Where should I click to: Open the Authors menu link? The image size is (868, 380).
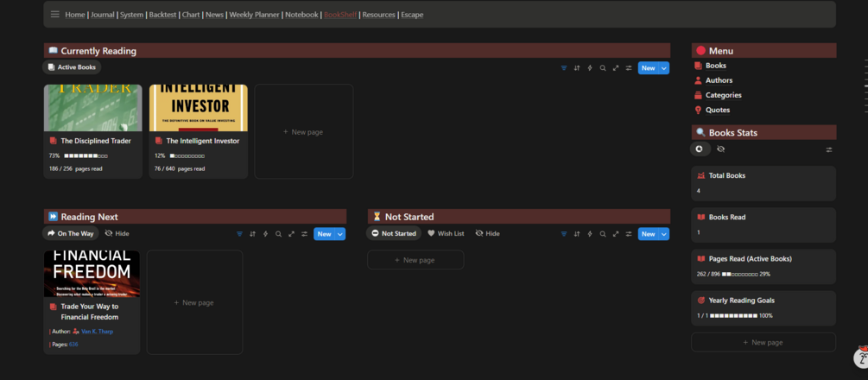(x=719, y=80)
